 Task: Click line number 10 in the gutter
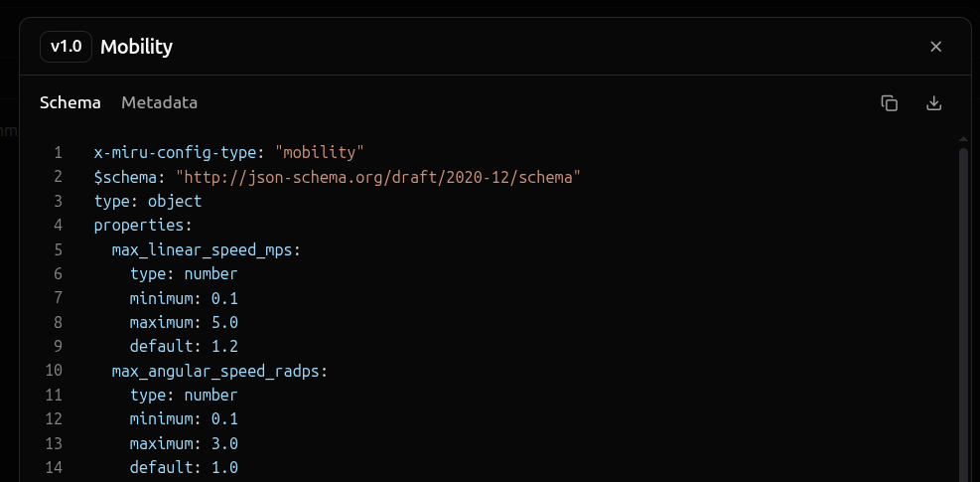click(55, 371)
